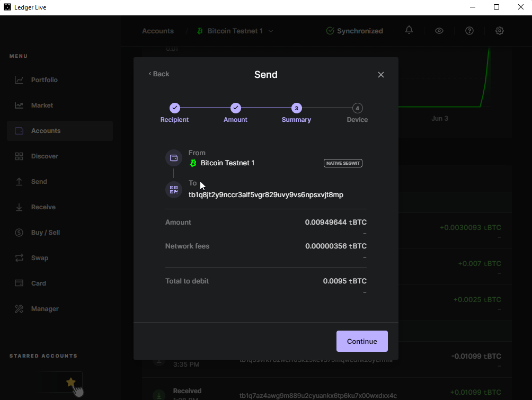532x400 pixels.
Task: Click the Continue button
Action: [x=362, y=341]
